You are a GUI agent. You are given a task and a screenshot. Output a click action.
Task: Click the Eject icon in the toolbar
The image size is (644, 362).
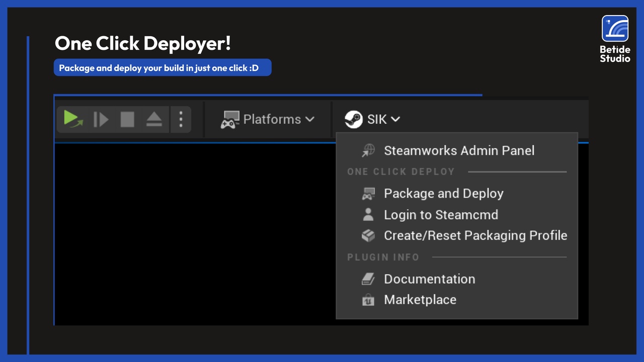(154, 119)
